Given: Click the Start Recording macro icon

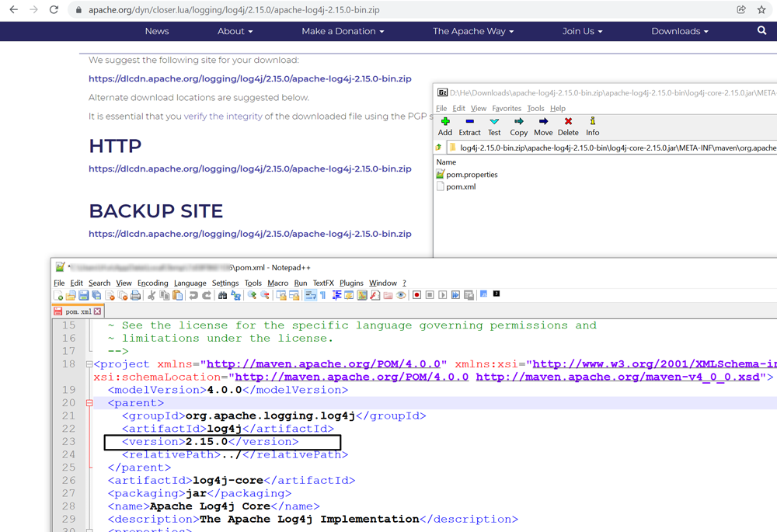Looking at the screenshot, I should click(416, 295).
